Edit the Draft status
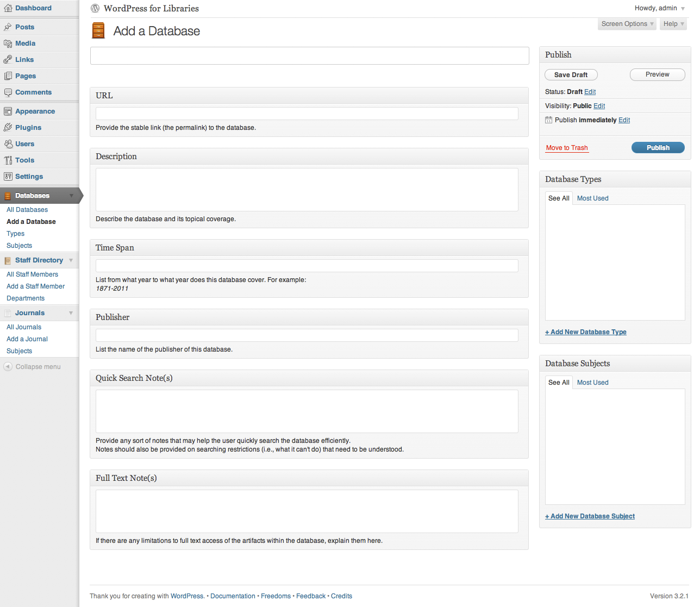The image size is (700, 607). [590, 92]
